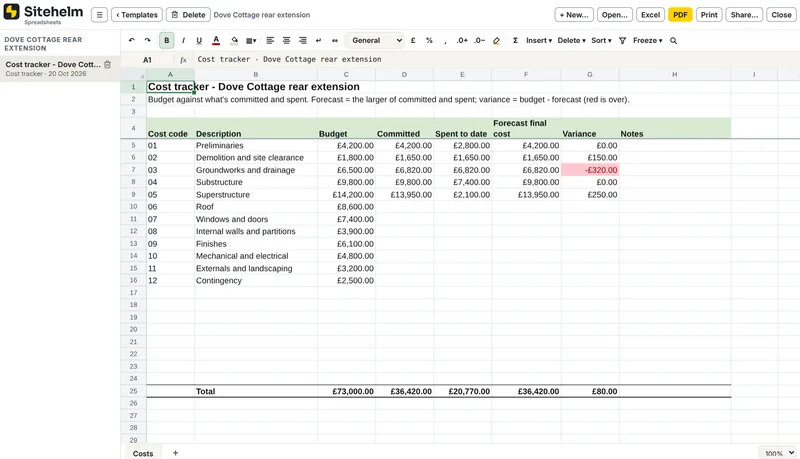Screen dimensions: 800x459
Task: Select the red -£320.00 variance cell
Action: (590, 170)
